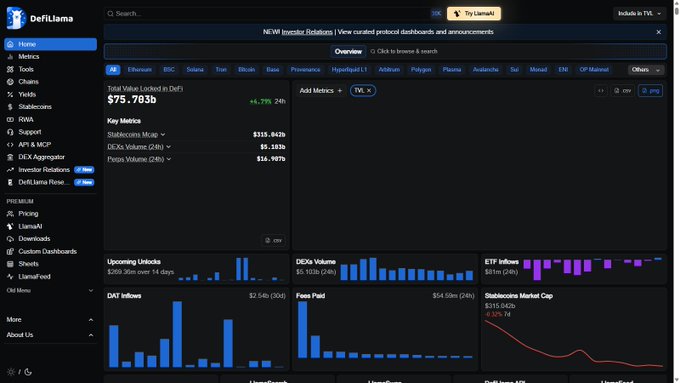Click the API & MCP code icon
This screenshot has height=383, width=680.
point(10,144)
